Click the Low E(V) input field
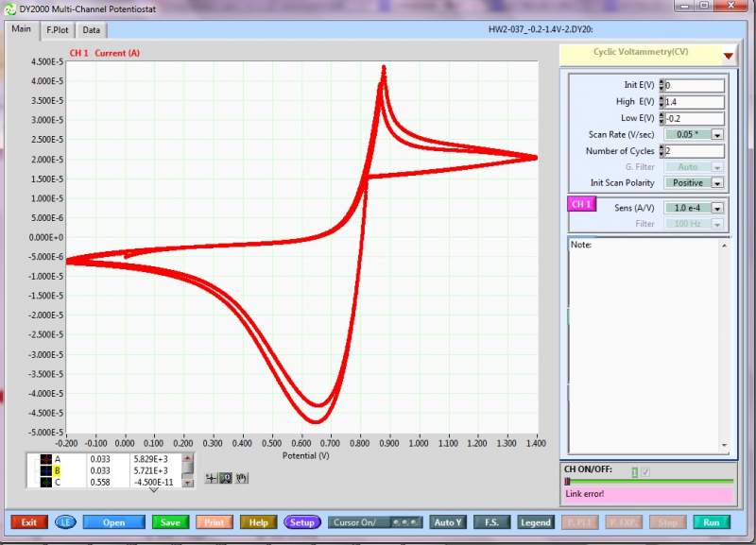The width and height of the screenshot is (756, 545). pos(695,118)
